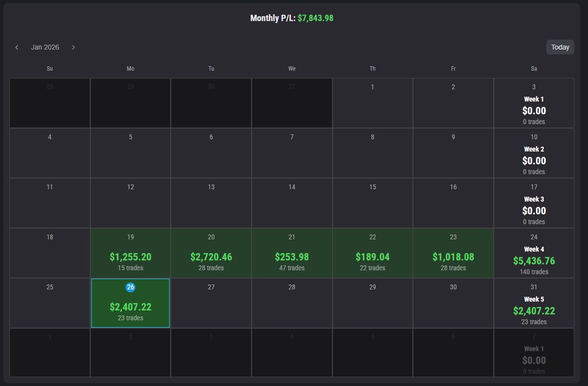588x386 pixels.
Task: Select day 6 in calendar
Action: pyautogui.click(x=211, y=153)
